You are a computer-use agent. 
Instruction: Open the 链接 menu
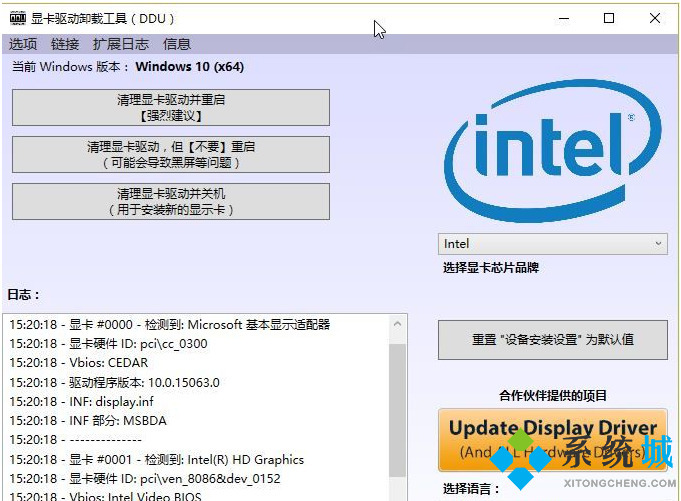[65, 44]
